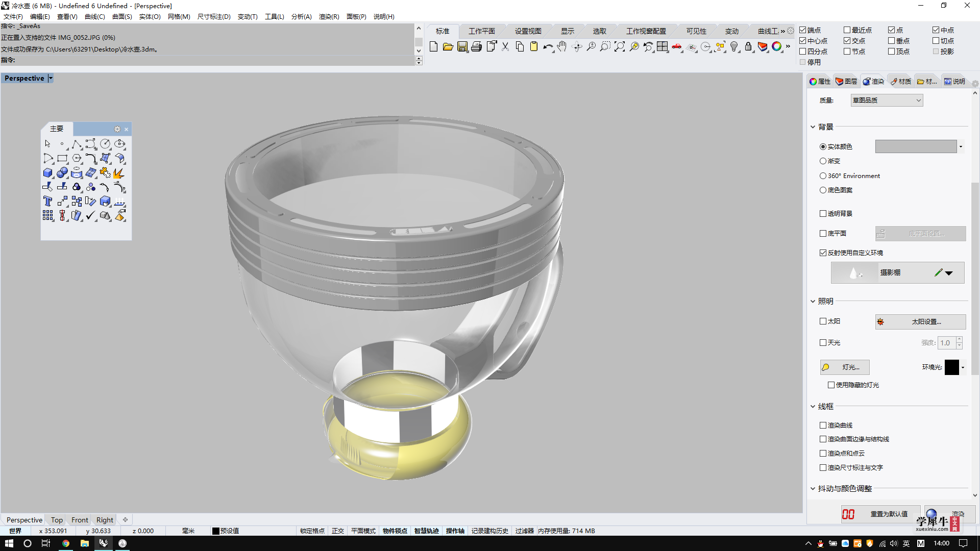980x551 pixels.
Task: Enable the 太阳 checkbox
Action: (x=823, y=321)
